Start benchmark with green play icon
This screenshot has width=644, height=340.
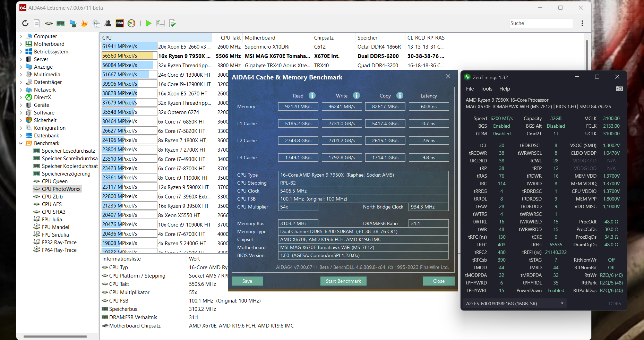[x=148, y=23]
